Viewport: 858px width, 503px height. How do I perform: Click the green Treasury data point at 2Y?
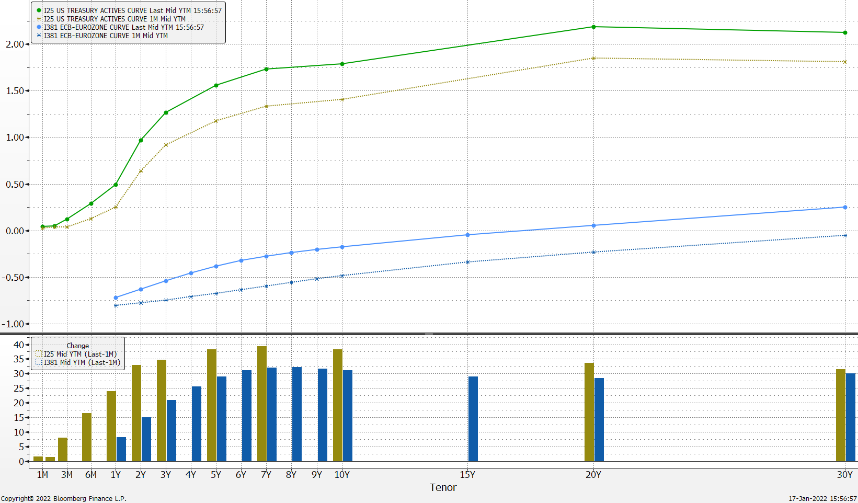tap(141, 140)
